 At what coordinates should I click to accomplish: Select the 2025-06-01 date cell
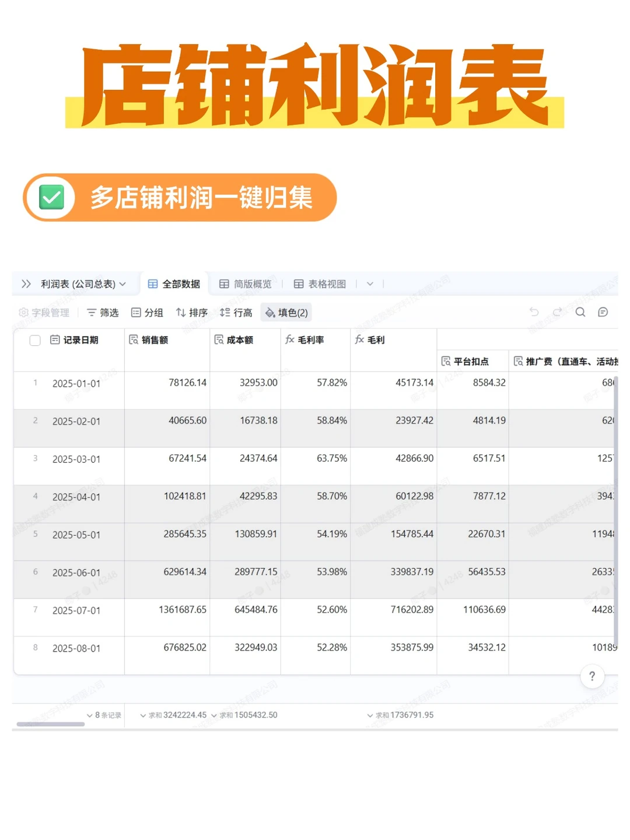point(76,573)
